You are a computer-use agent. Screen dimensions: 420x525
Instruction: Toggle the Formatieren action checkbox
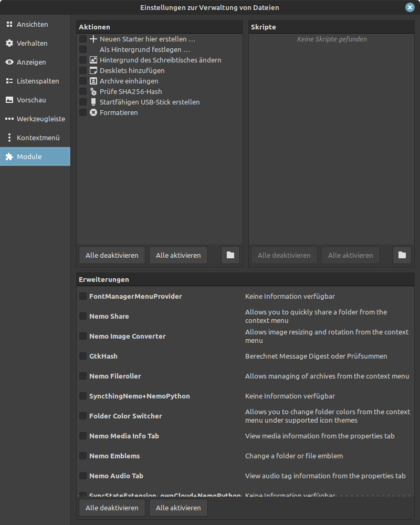[83, 112]
